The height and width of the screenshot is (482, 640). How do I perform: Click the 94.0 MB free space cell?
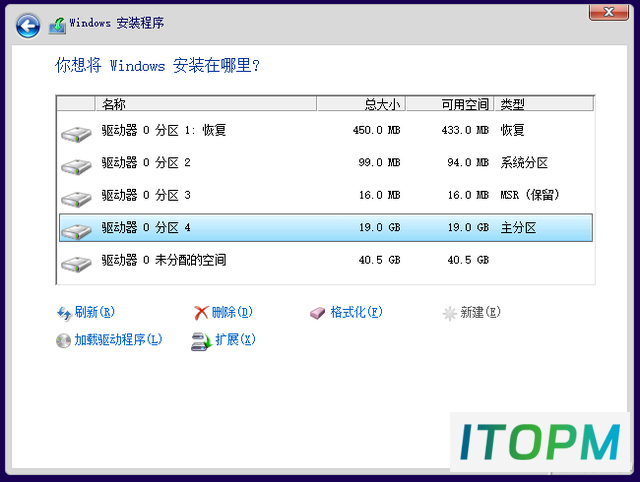click(x=468, y=162)
